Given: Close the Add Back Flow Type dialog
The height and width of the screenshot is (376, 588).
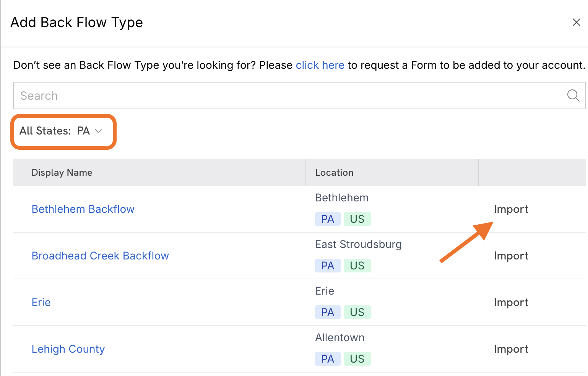Looking at the screenshot, I should point(577,22).
